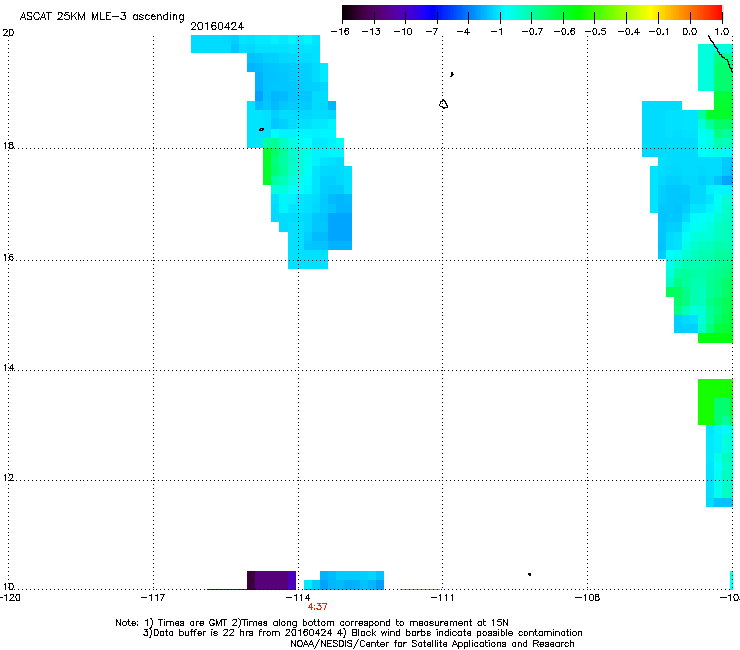Viewport: 740px width, 650px height.
Task: Click latitude axis label 12
Action: [8, 478]
